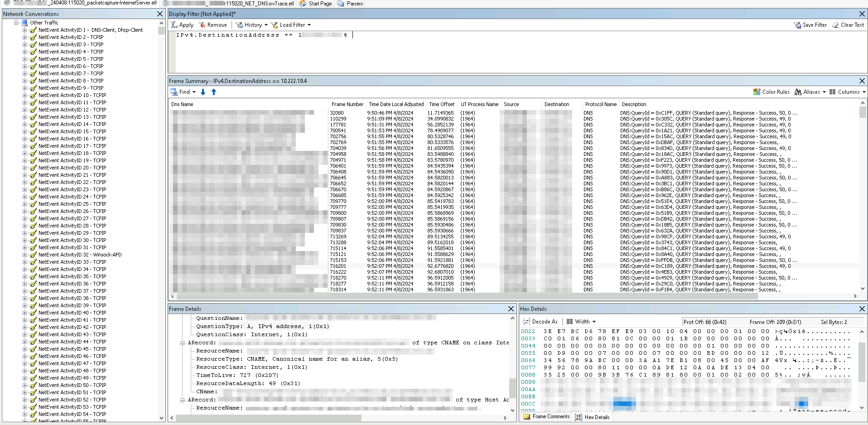This screenshot has width=868, height=425.
Task: Collapse the second ARecord Host node
Action: [183, 400]
